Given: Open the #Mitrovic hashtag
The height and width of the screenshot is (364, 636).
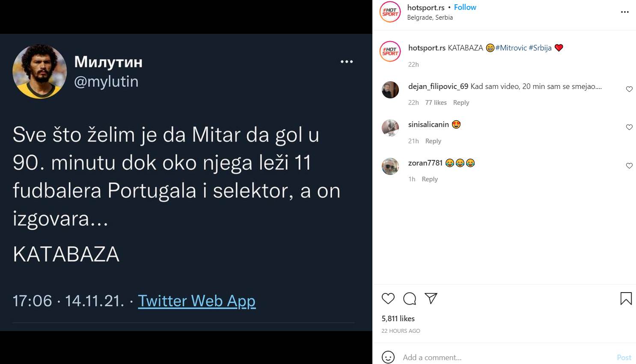Looking at the screenshot, I should click(511, 48).
